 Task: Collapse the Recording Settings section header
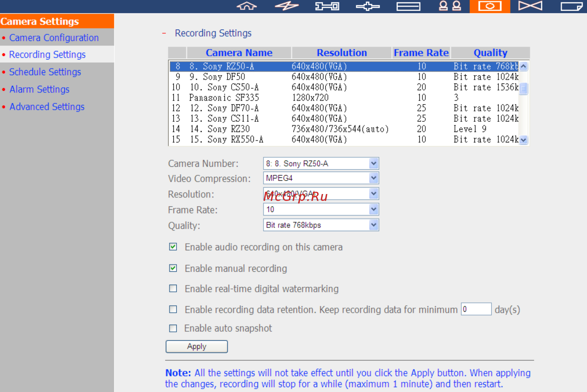164,33
